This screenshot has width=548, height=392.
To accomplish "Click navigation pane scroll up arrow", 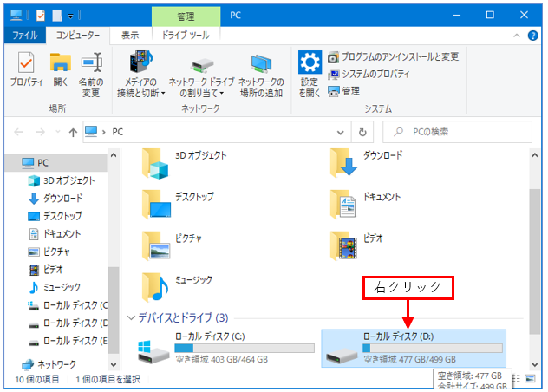I will [x=114, y=155].
